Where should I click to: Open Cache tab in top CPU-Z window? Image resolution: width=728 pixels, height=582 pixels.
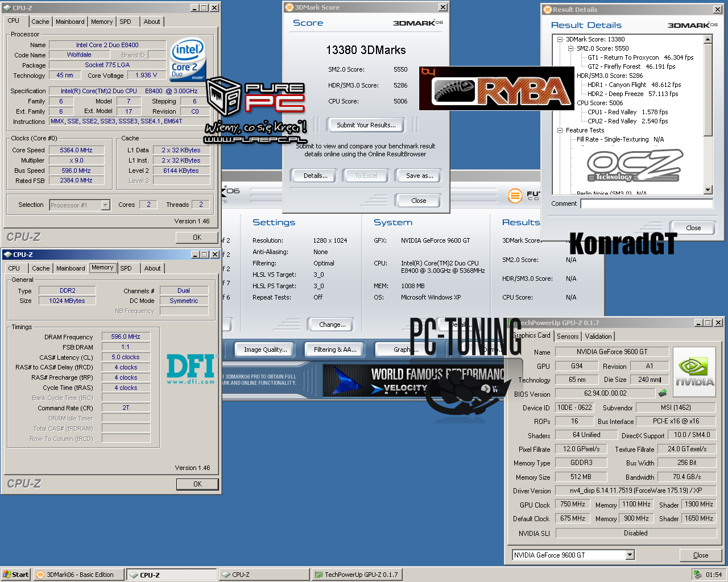click(x=40, y=22)
